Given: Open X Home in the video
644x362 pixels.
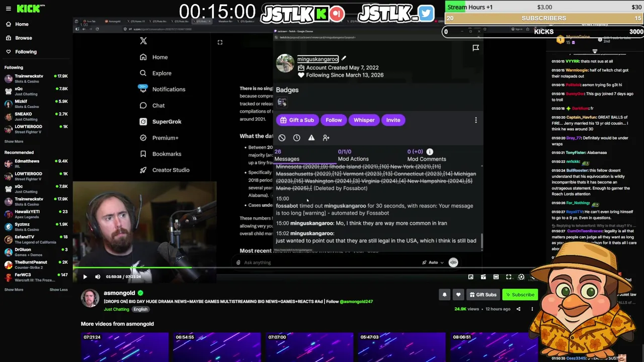Looking at the screenshot, I should point(154,57).
